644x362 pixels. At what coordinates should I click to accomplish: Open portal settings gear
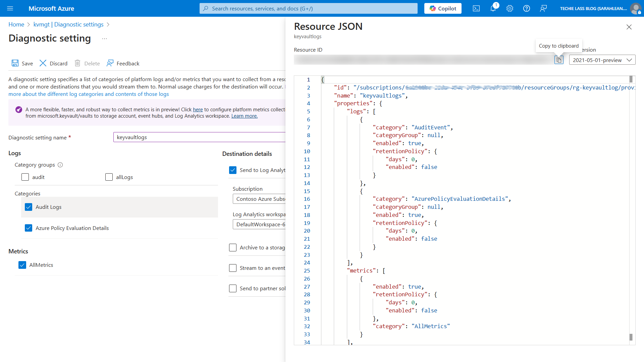pyautogui.click(x=509, y=8)
